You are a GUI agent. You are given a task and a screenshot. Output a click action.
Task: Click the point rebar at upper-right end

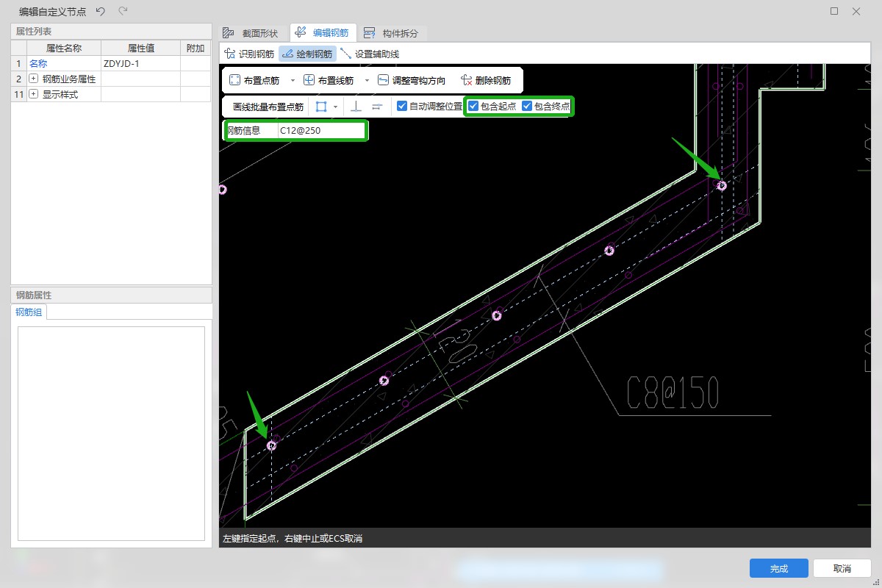[x=722, y=186]
